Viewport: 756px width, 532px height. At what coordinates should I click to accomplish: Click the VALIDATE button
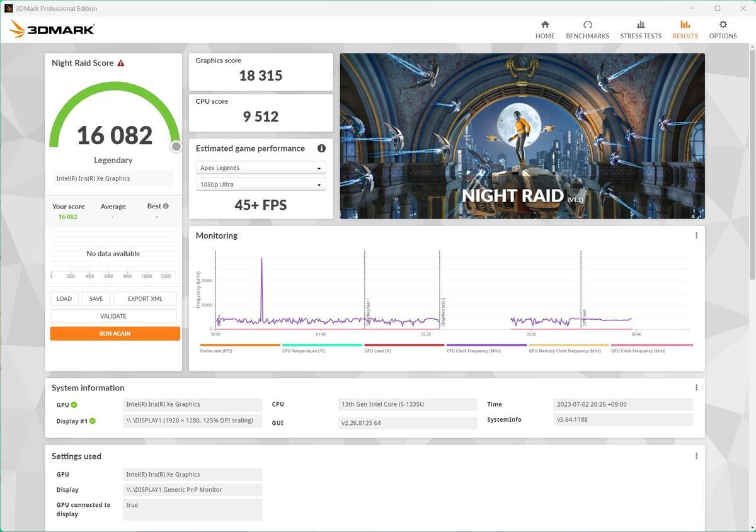(113, 316)
